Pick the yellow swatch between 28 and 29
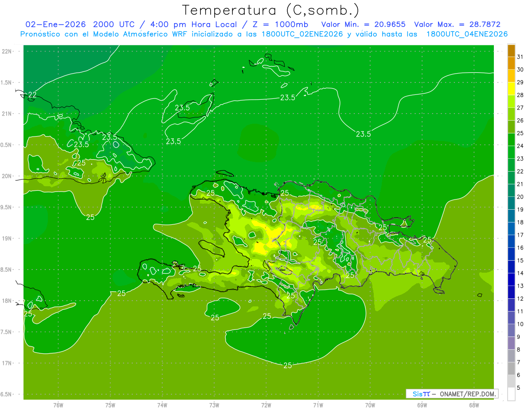 click(x=511, y=89)
